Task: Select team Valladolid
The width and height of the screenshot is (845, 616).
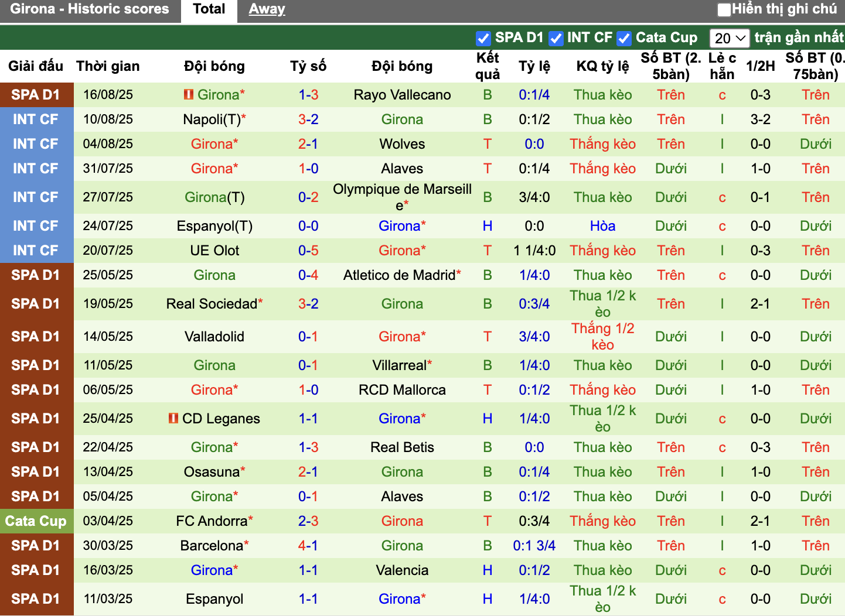Action: click(x=214, y=337)
